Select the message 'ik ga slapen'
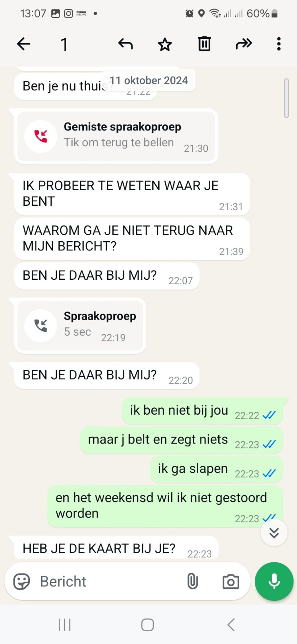 tap(216, 469)
